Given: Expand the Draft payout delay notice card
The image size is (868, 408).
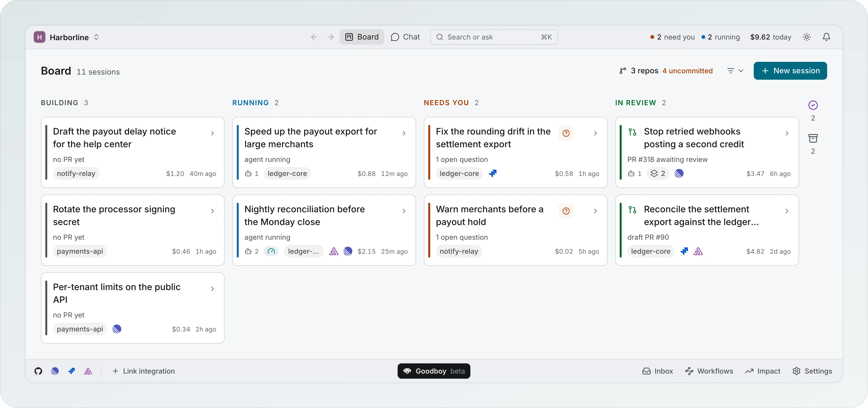Looking at the screenshot, I should point(212,133).
